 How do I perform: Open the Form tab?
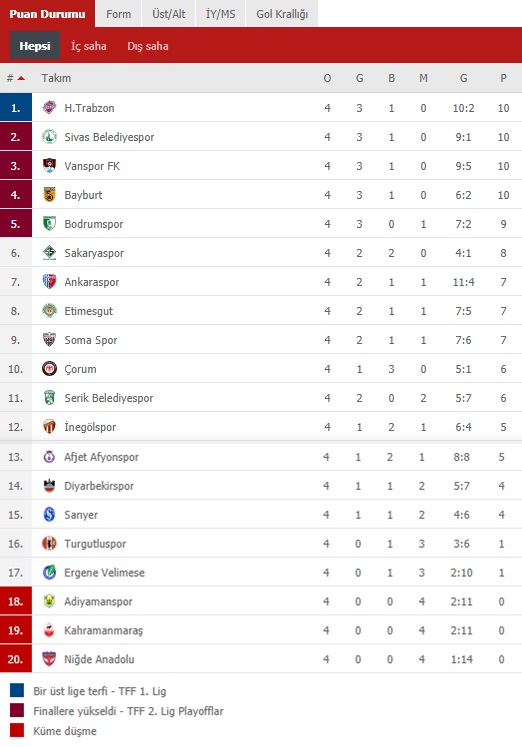(x=119, y=14)
